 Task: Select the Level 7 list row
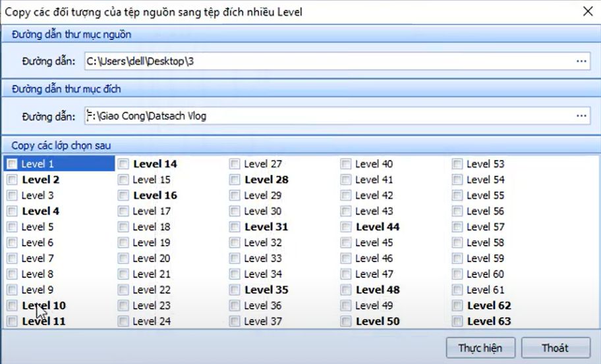tap(59, 259)
